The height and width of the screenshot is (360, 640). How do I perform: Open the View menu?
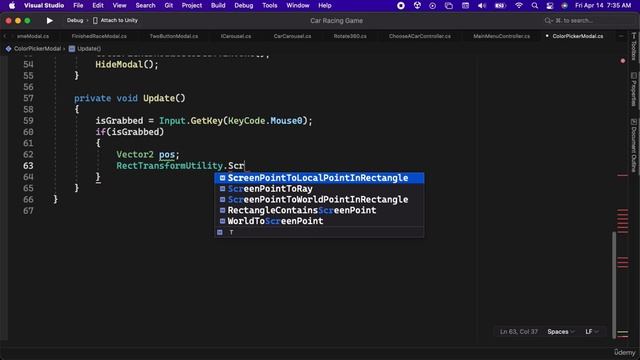point(119,6)
